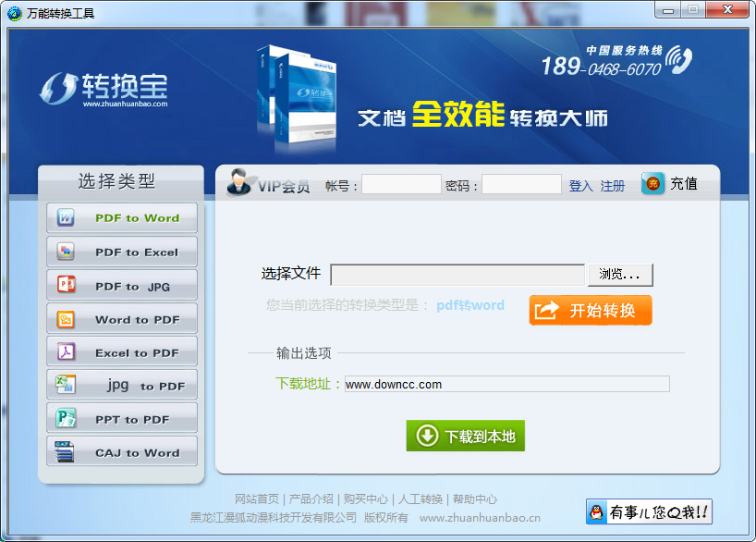The width and height of the screenshot is (756, 542).
Task: Select the PPT to PDF conversion type
Action: coord(121,418)
